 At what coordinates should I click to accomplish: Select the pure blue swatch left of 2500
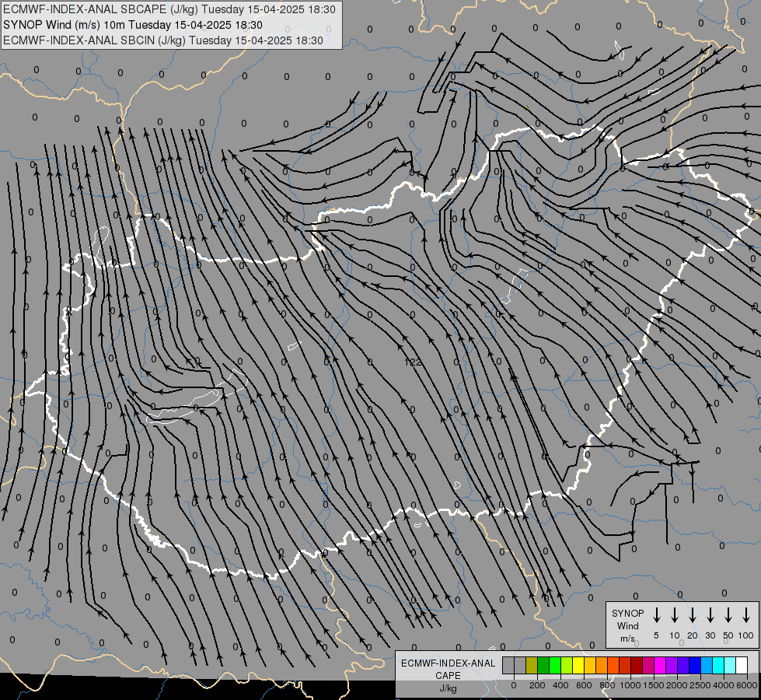click(x=694, y=665)
